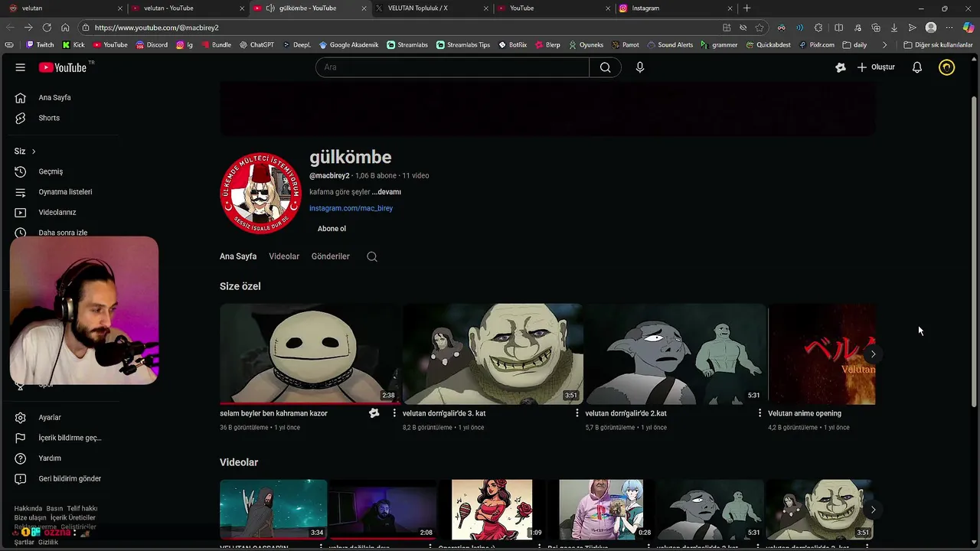Screen dimensions: 980x551
Task: Open the Discord bookmark
Action: click(152, 45)
